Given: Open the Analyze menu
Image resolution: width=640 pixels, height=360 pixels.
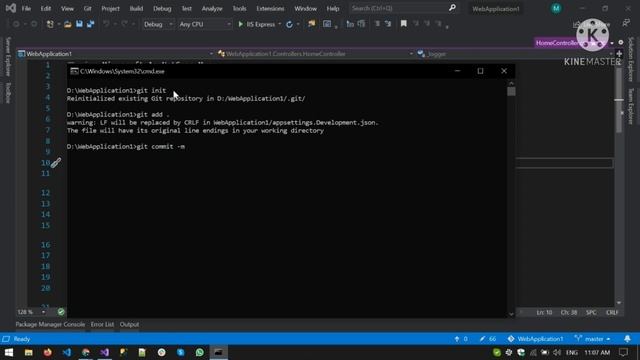Looking at the screenshot, I should pyautogui.click(x=212, y=9).
